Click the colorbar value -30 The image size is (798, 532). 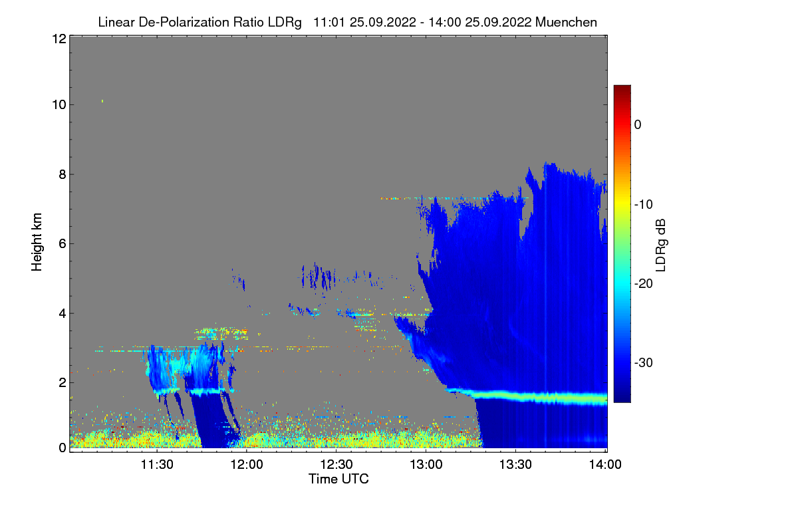click(x=644, y=363)
